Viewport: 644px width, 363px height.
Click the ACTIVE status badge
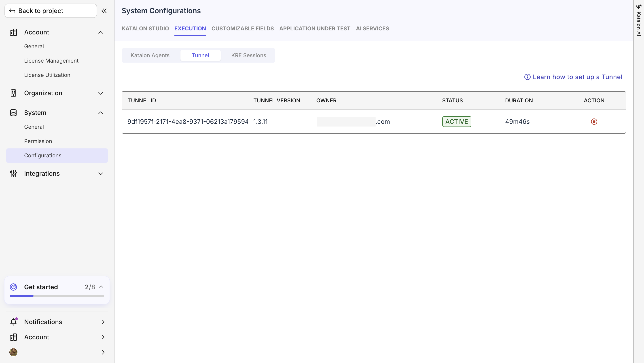click(x=457, y=122)
